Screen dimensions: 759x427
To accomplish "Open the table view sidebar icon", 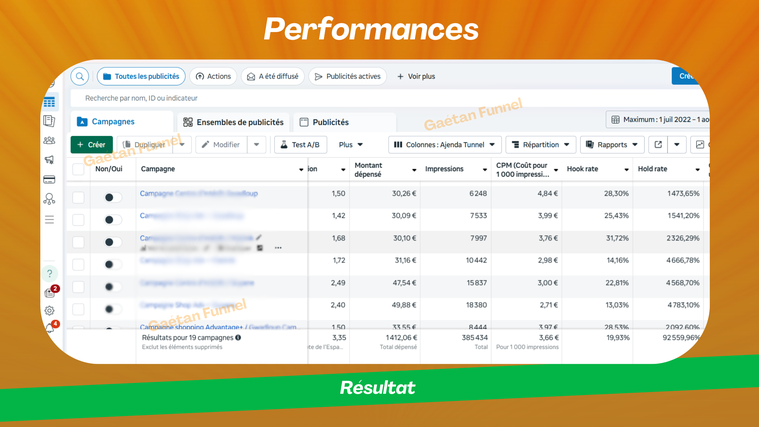I will pos(49,102).
